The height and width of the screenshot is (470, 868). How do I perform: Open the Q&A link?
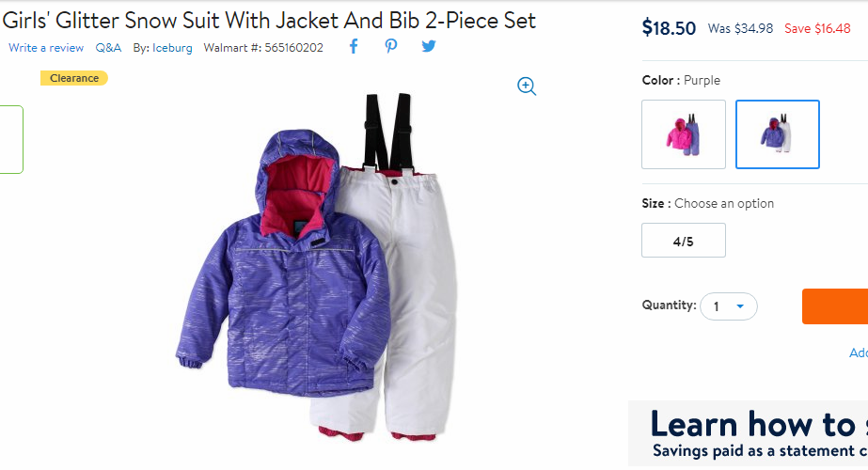108,48
